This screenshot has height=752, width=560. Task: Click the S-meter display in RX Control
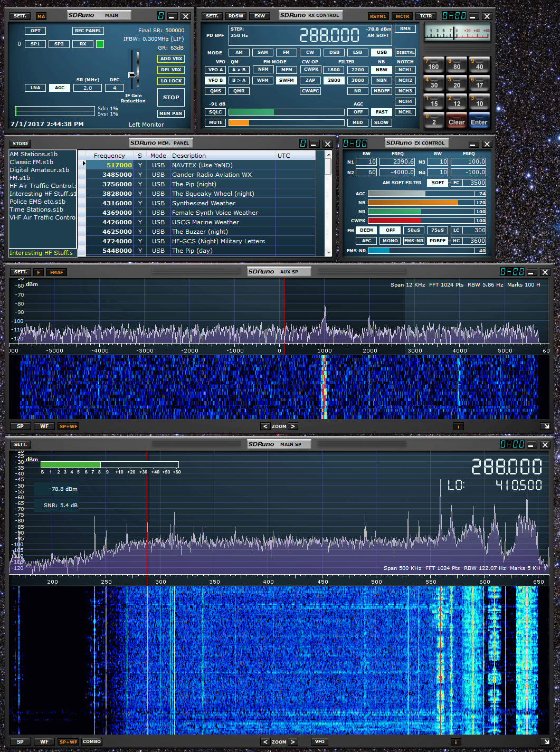(x=457, y=33)
